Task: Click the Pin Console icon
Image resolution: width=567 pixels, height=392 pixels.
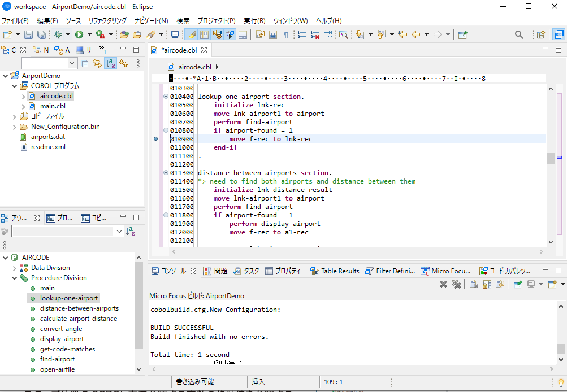Action: [x=517, y=284]
